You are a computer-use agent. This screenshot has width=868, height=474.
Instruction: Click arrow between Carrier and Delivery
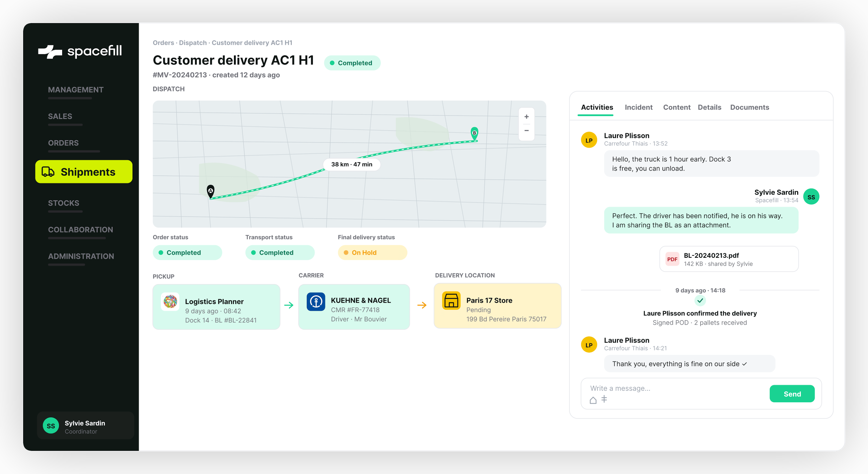[x=422, y=305]
